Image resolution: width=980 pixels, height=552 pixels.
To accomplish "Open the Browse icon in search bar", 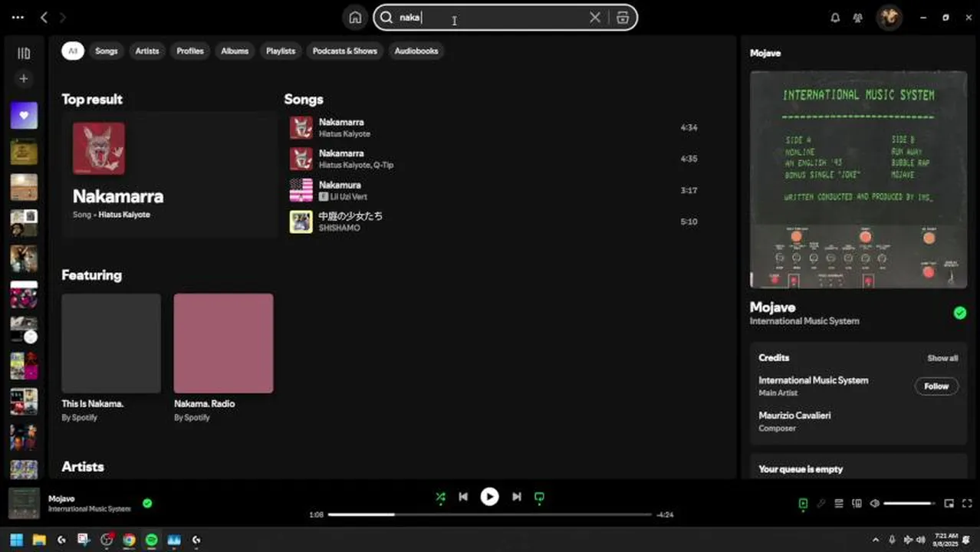I will coord(623,18).
